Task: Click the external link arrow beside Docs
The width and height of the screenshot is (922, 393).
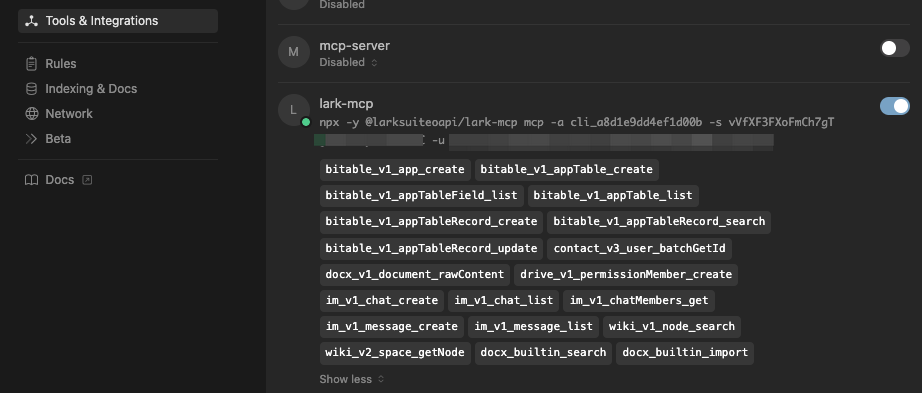Action: point(87,180)
